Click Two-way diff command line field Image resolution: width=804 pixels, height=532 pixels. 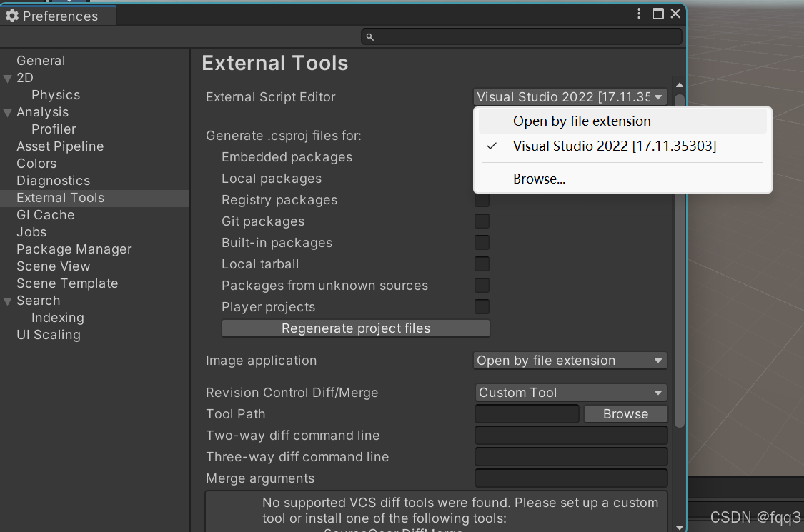tap(571, 436)
